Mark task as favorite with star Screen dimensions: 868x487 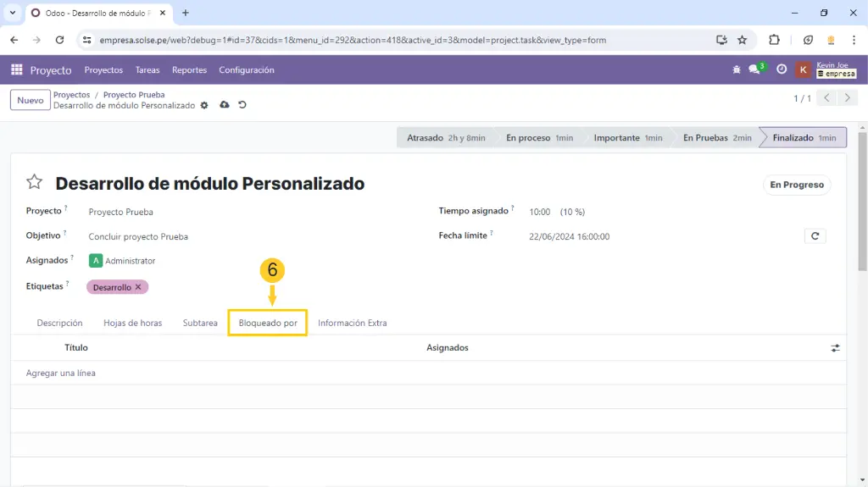34,182
